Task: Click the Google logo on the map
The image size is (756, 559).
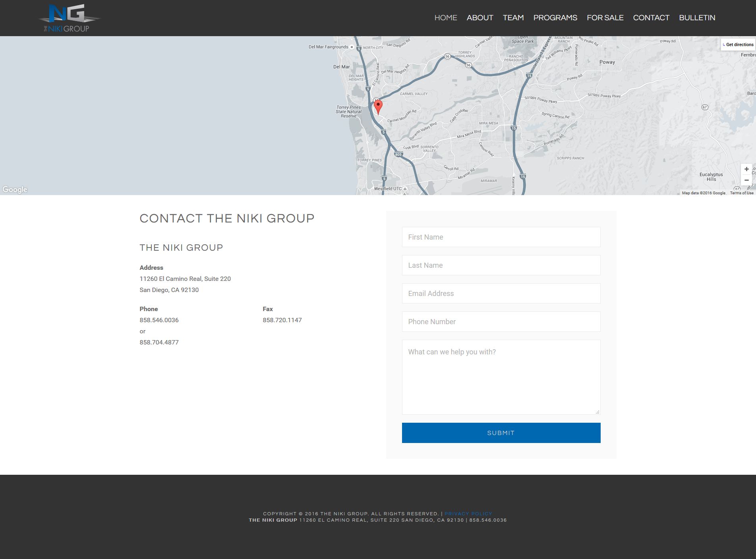Action: (x=15, y=190)
